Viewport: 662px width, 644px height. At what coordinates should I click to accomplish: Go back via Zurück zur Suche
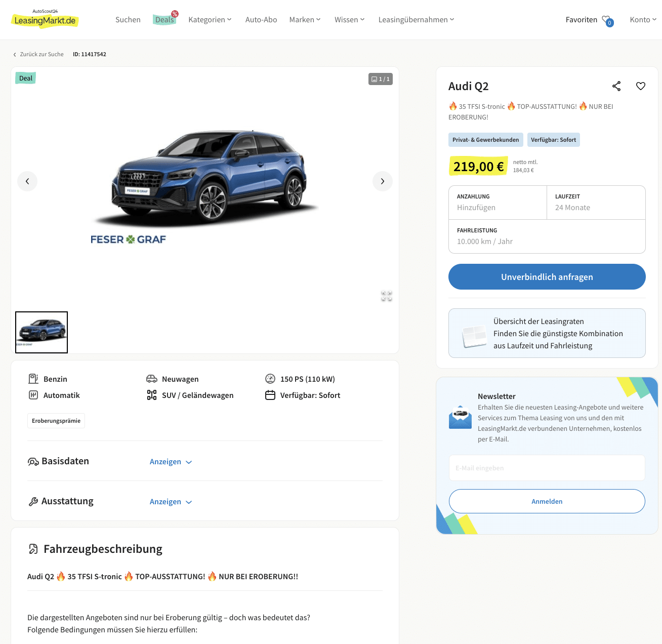[38, 54]
